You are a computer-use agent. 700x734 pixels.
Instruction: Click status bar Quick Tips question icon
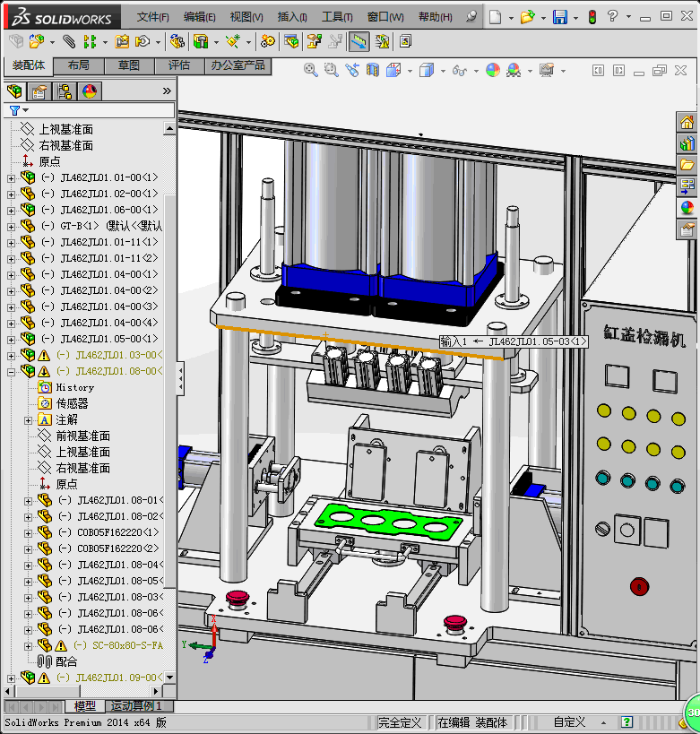tap(627, 722)
